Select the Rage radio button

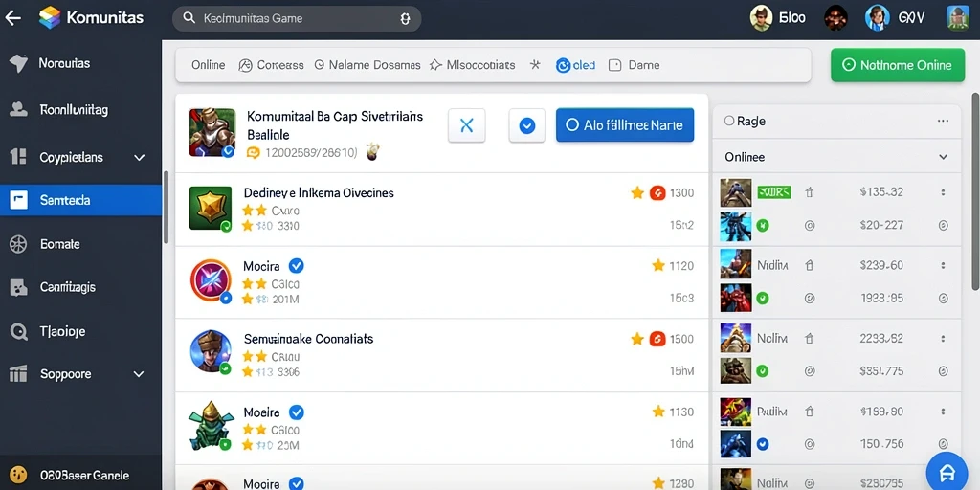click(728, 122)
